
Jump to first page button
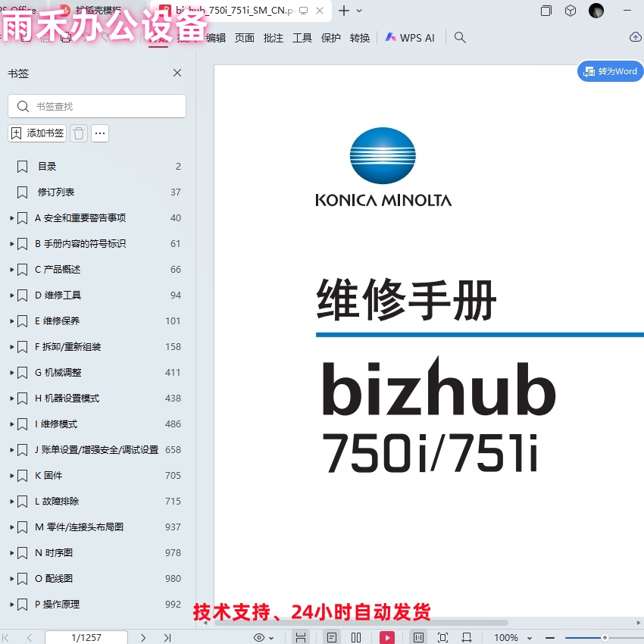point(6,637)
